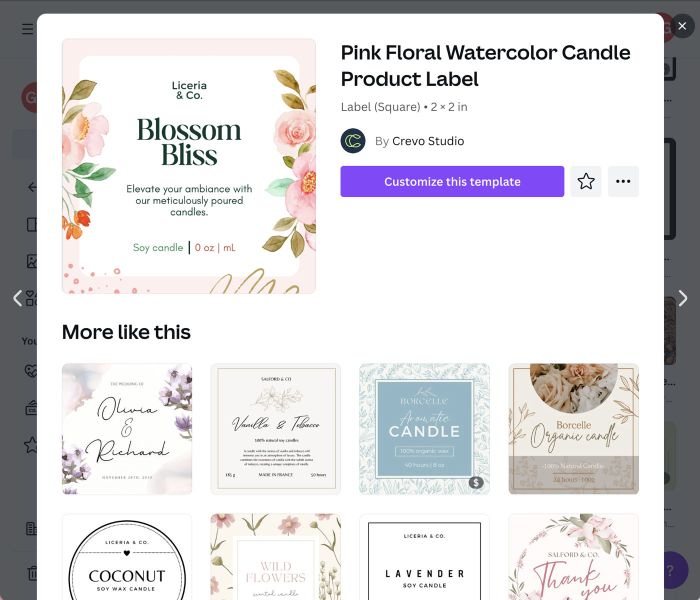Viewport: 700px width, 600px height.
Task: Select the Vanilla & Tobacco label template
Action: coord(275,429)
